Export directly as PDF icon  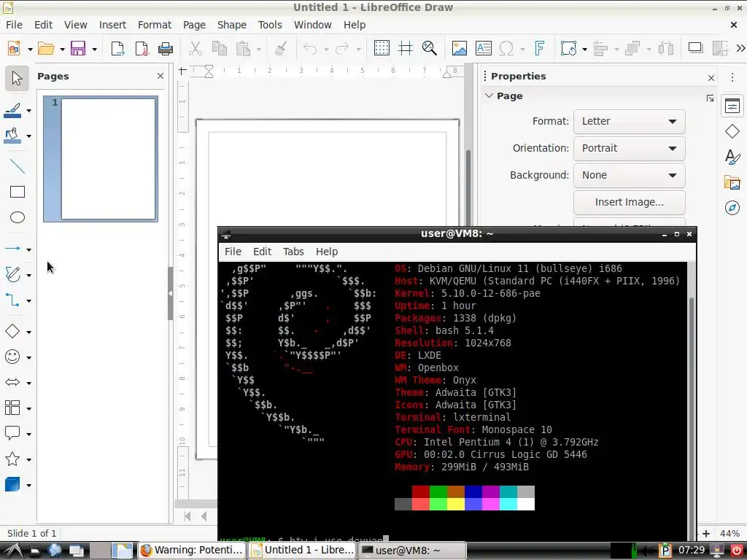142,48
